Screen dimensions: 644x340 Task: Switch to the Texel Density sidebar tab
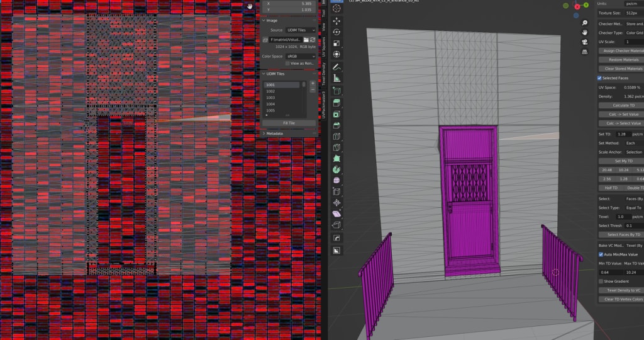(x=324, y=74)
